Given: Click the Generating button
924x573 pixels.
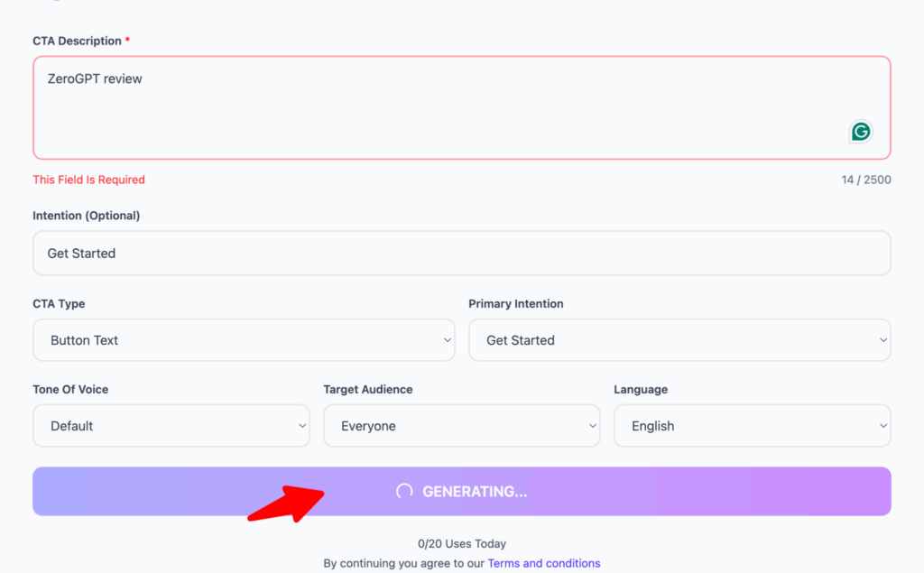Looking at the screenshot, I should pyautogui.click(x=461, y=491).
